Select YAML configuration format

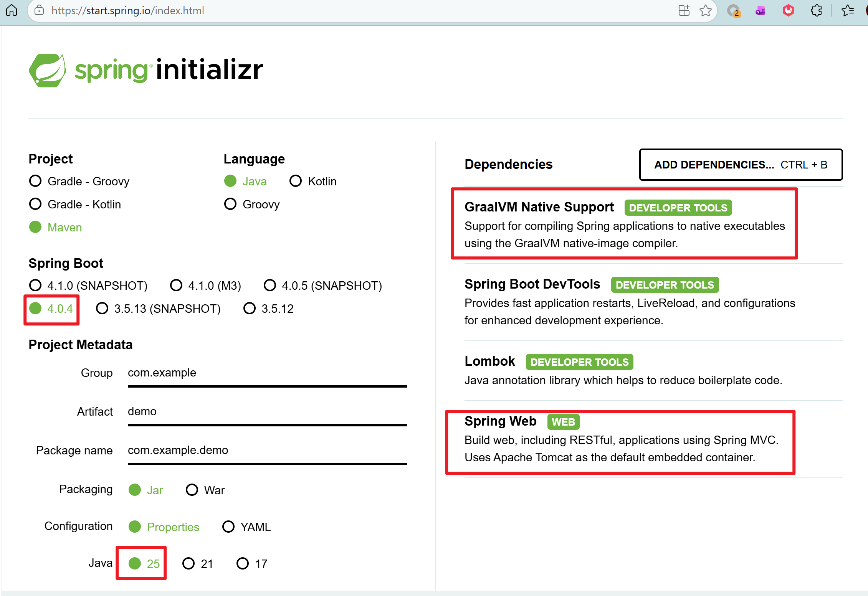228,527
